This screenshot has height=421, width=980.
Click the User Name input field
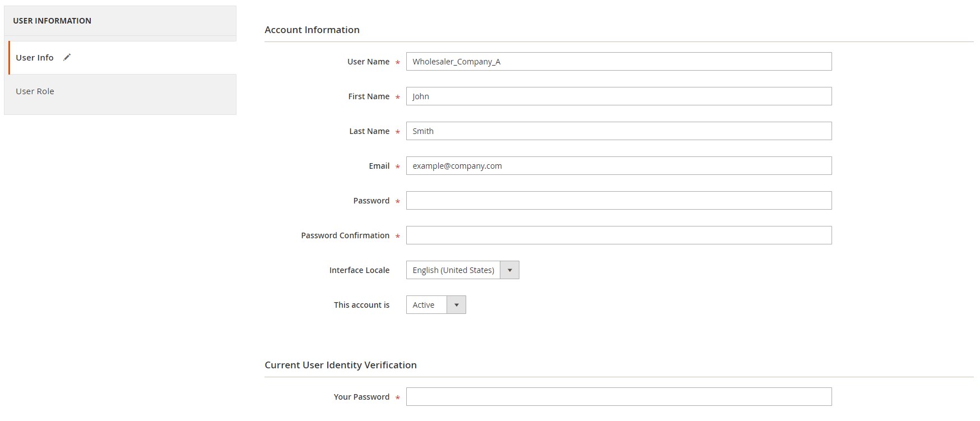coord(619,62)
